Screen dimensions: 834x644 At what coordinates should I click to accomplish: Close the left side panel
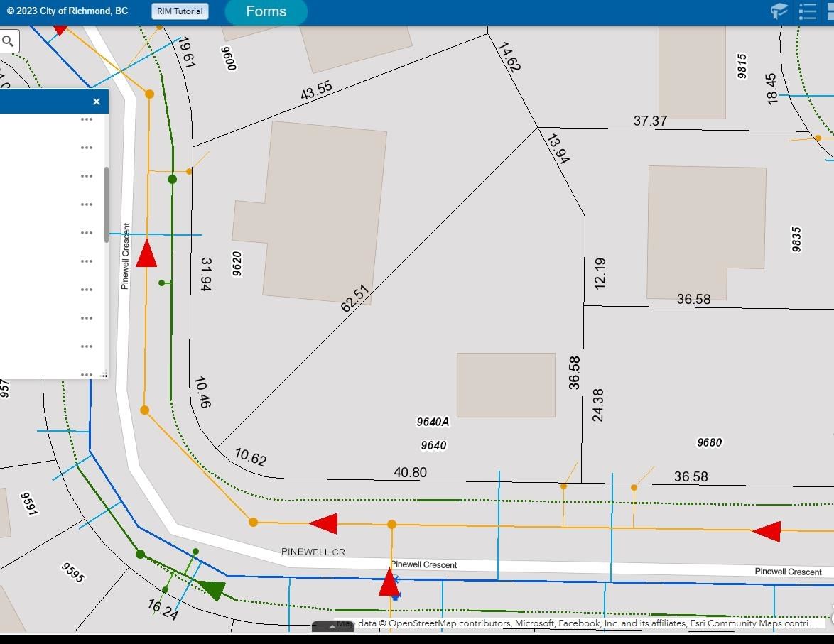[x=97, y=102]
